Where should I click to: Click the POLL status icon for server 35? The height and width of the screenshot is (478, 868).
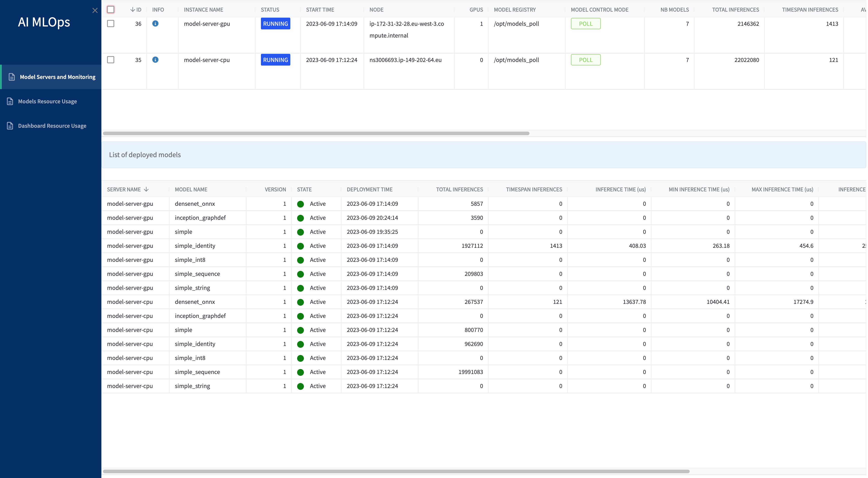point(586,59)
